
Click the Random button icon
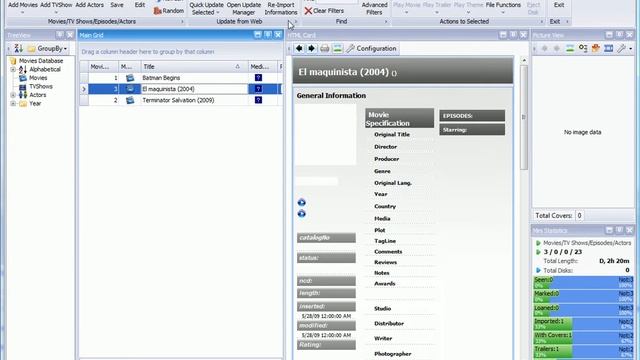[x=158, y=11]
